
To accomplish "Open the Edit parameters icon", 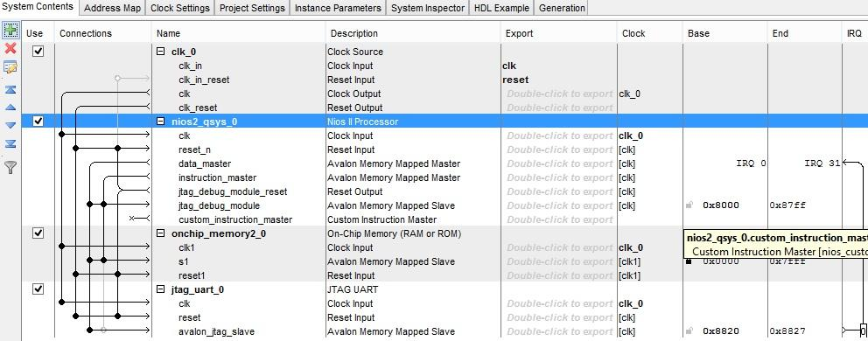I will pyautogui.click(x=10, y=67).
